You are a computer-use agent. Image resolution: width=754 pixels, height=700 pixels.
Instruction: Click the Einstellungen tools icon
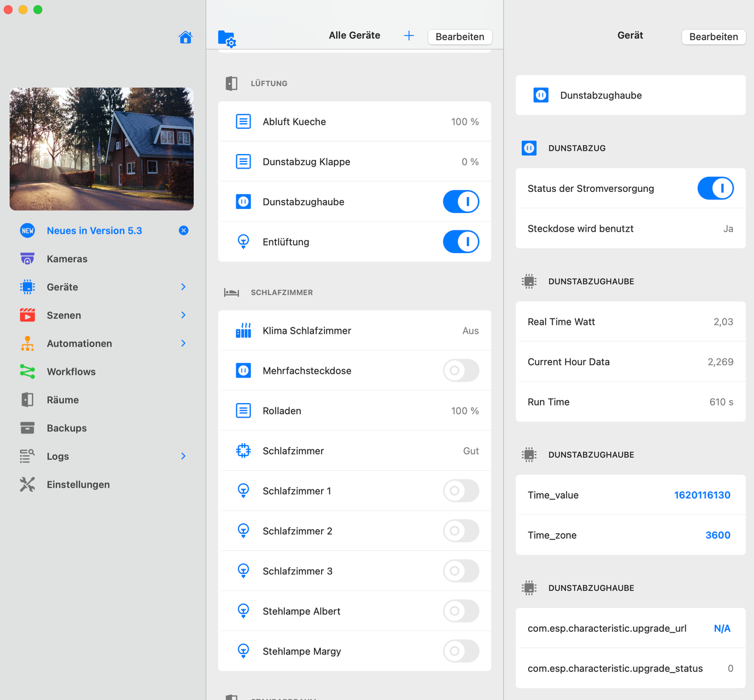[x=27, y=485]
